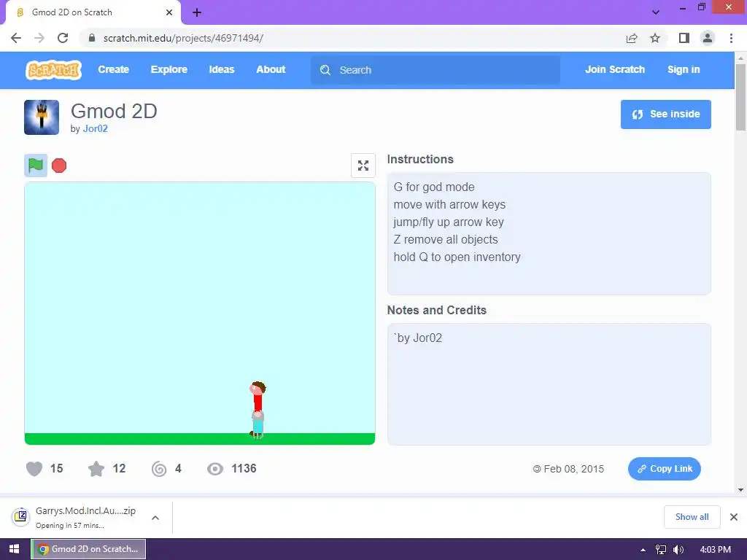Click the character sprite on stage
The image size is (747, 560).
258,410
